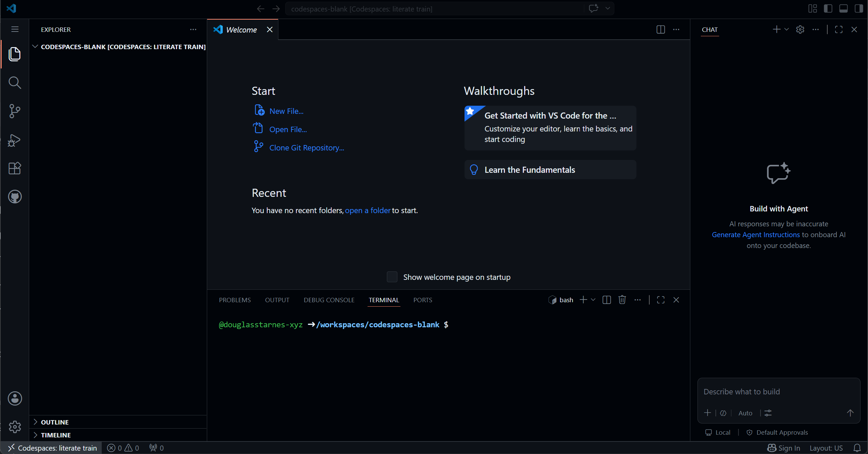
Task: Open the Auto model picker
Action: click(745, 413)
